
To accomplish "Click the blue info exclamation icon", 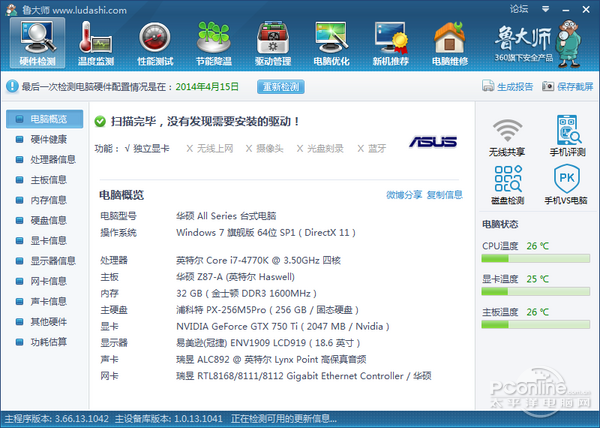I will tap(12, 86).
